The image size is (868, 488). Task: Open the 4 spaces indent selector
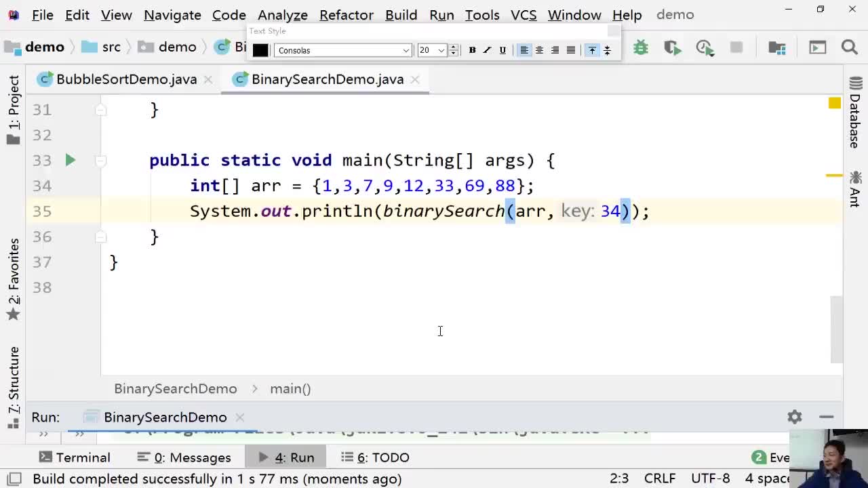tap(768, 479)
